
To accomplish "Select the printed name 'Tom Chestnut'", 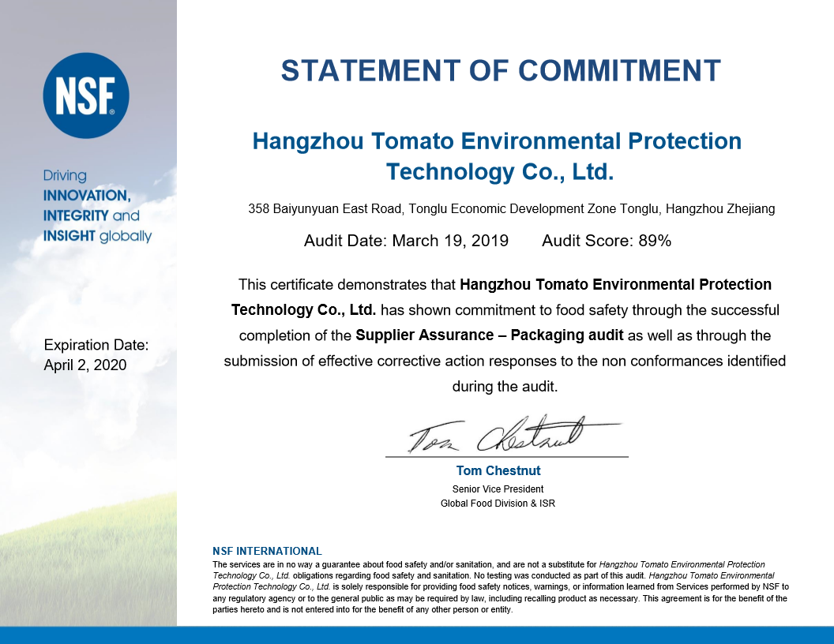I will (498, 471).
